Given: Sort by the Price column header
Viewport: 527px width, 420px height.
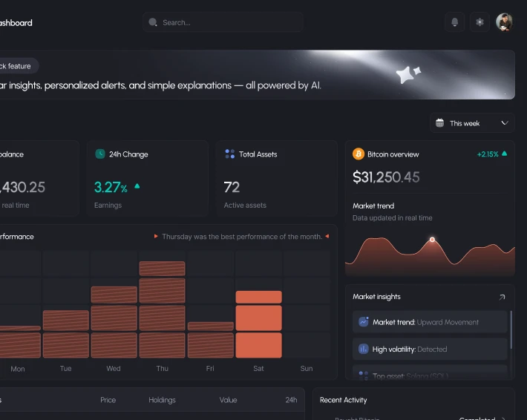Looking at the screenshot, I should tap(108, 400).
